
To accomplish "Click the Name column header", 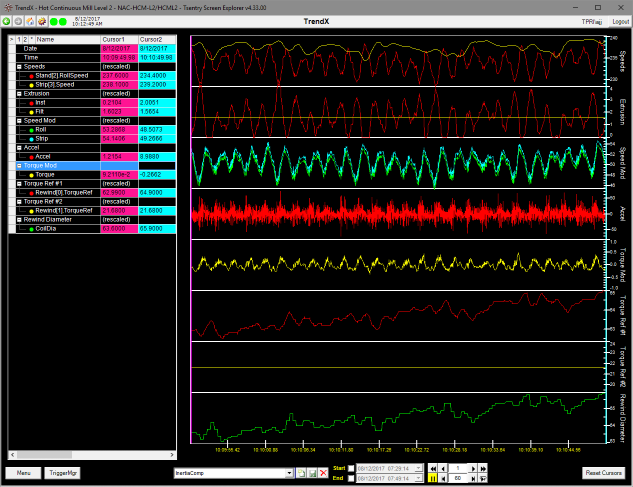I will point(68,40).
